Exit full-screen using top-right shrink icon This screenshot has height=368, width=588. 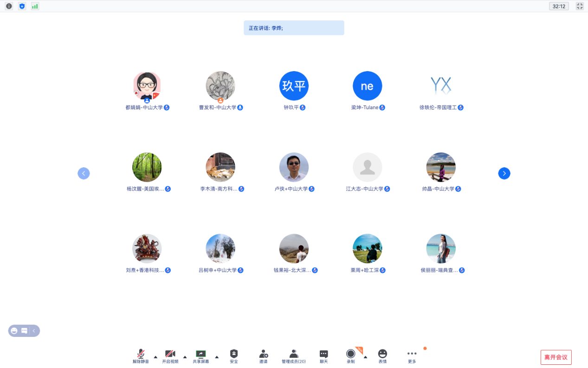(580, 6)
